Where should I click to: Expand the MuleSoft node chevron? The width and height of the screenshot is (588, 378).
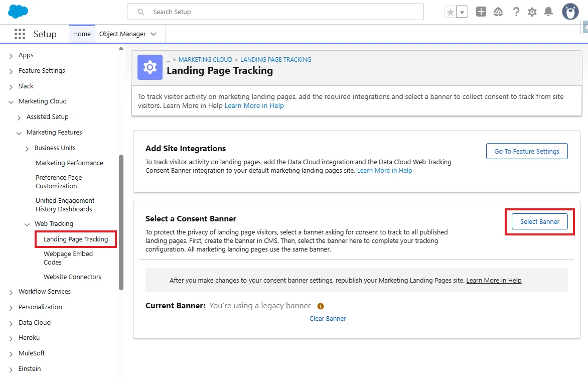pos(11,353)
